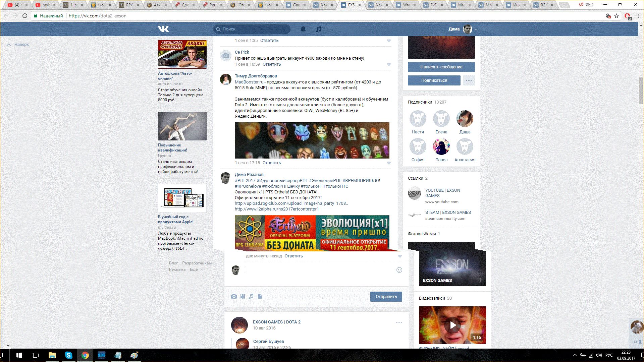644x362 pixels.
Task: Expand the Ещё footer menu
Action: click(196, 269)
